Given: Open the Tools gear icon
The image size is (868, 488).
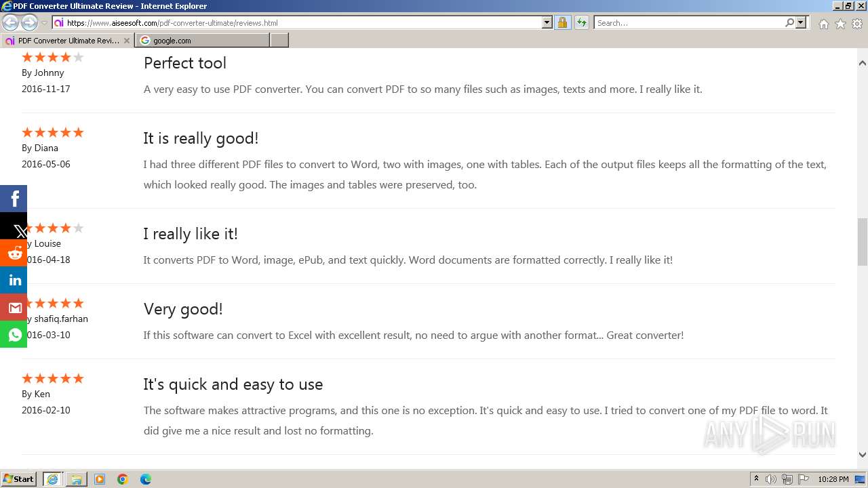Looking at the screenshot, I should point(857,24).
